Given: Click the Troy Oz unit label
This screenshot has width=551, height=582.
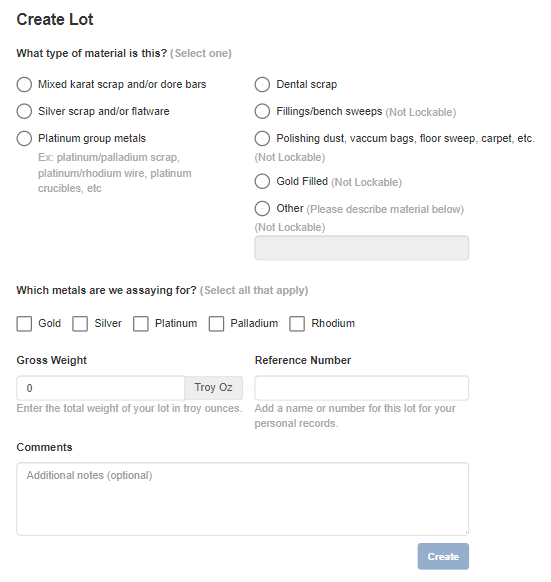Looking at the screenshot, I should (x=213, y=388).
